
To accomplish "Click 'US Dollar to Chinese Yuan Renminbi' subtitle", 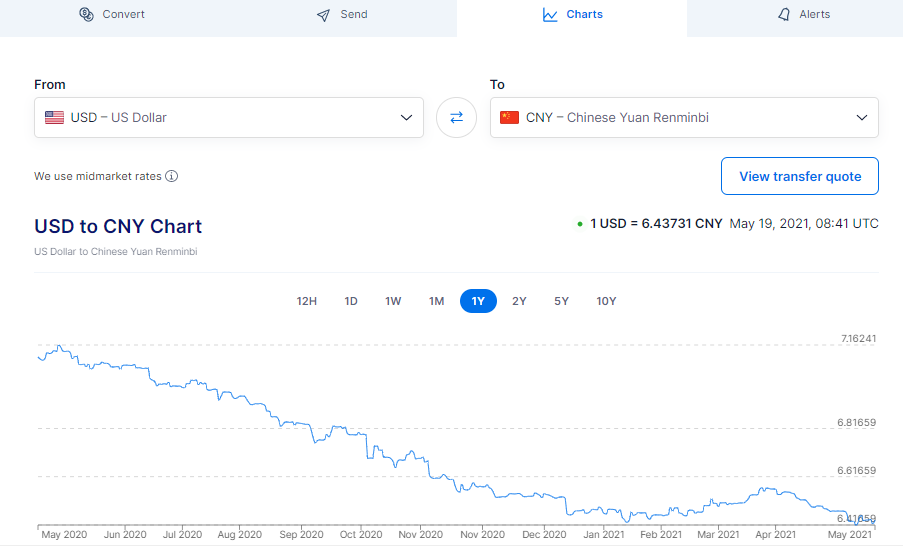I will 116,252.
